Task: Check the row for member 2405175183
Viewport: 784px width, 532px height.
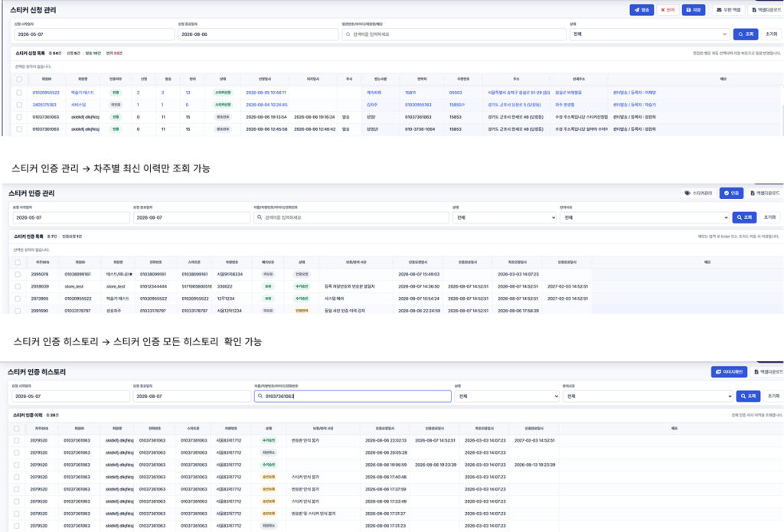Action: coord(19,105)
